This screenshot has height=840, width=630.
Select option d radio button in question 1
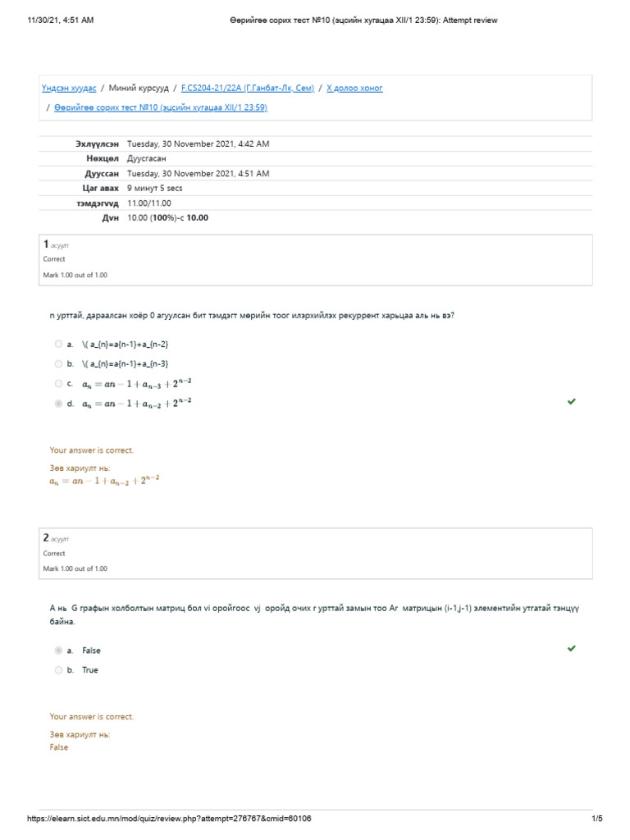pos(58,404)
